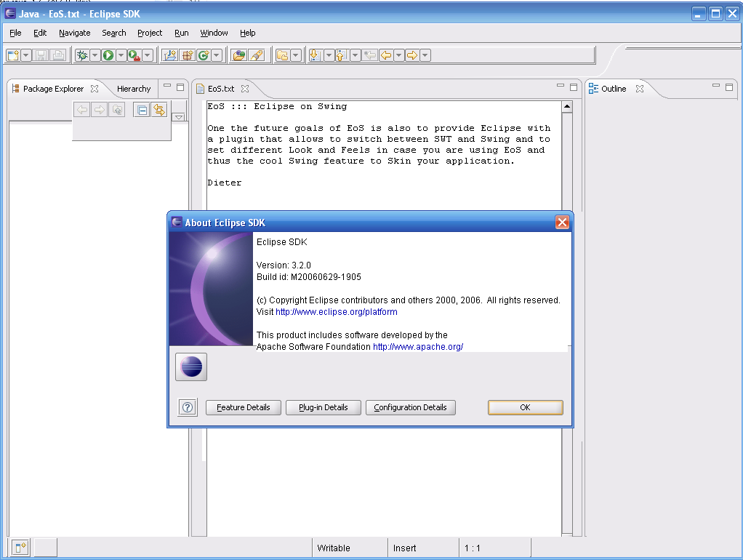743x560 pixels.
Task: Minimize the editor area
Action: click(x=561, y=86)
